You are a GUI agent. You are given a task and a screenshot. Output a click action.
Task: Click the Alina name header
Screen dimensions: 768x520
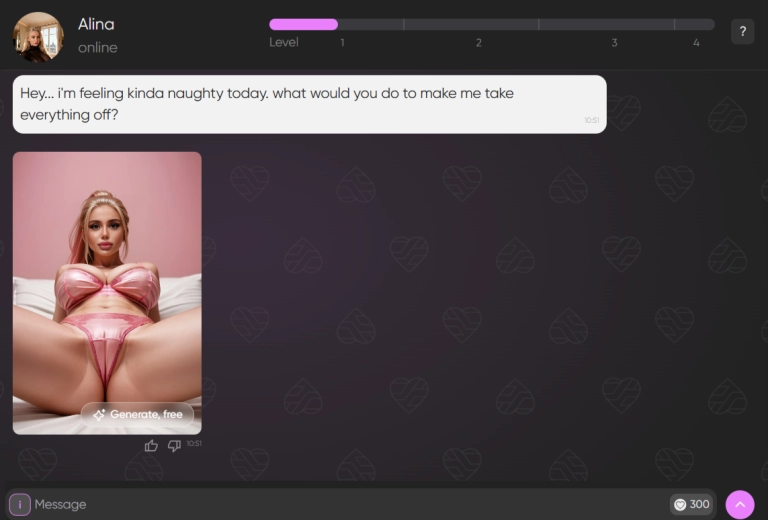point(96,24)
